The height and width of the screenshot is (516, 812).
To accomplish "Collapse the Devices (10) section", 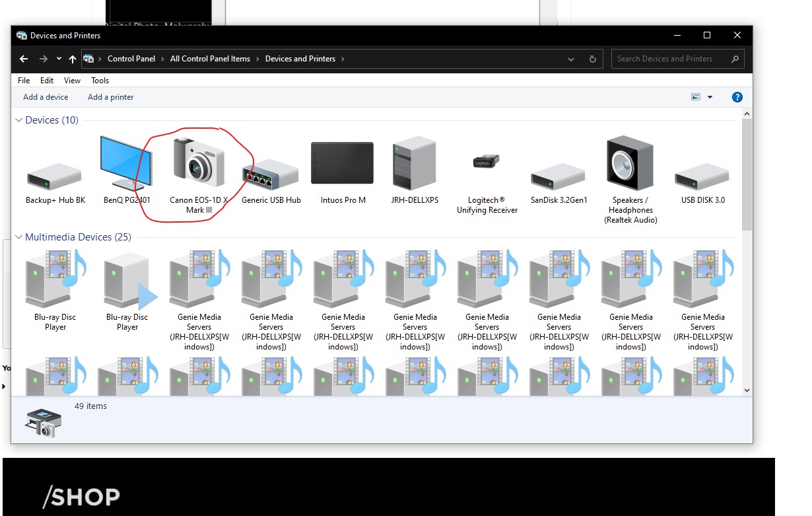I will point(18,120).
